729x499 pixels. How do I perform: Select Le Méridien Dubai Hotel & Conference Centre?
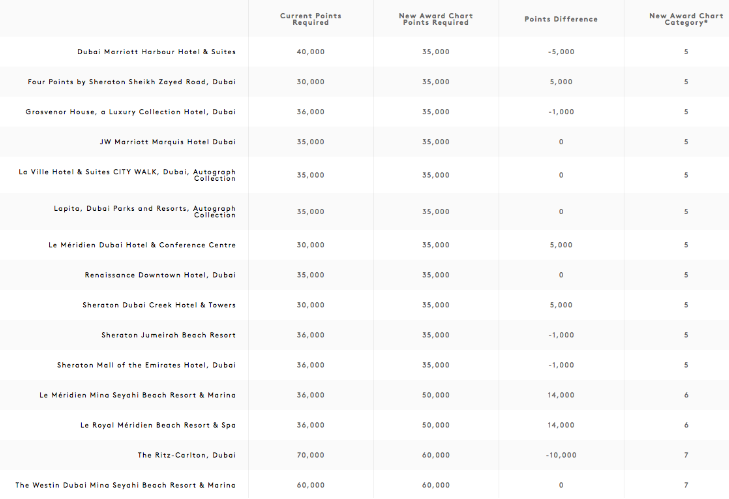(x=144, y=245)
